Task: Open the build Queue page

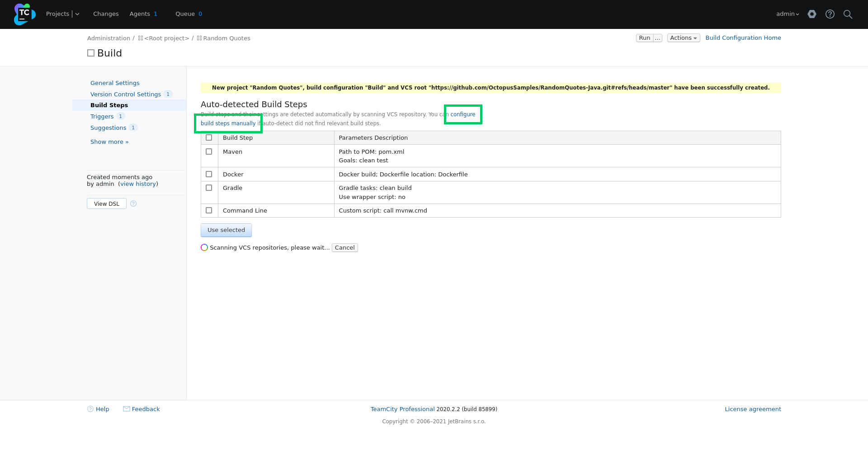Action: tap(185, 14)
